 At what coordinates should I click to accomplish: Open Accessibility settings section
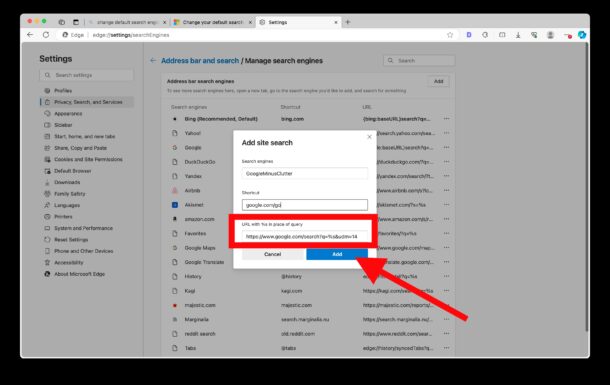point(87,262)
